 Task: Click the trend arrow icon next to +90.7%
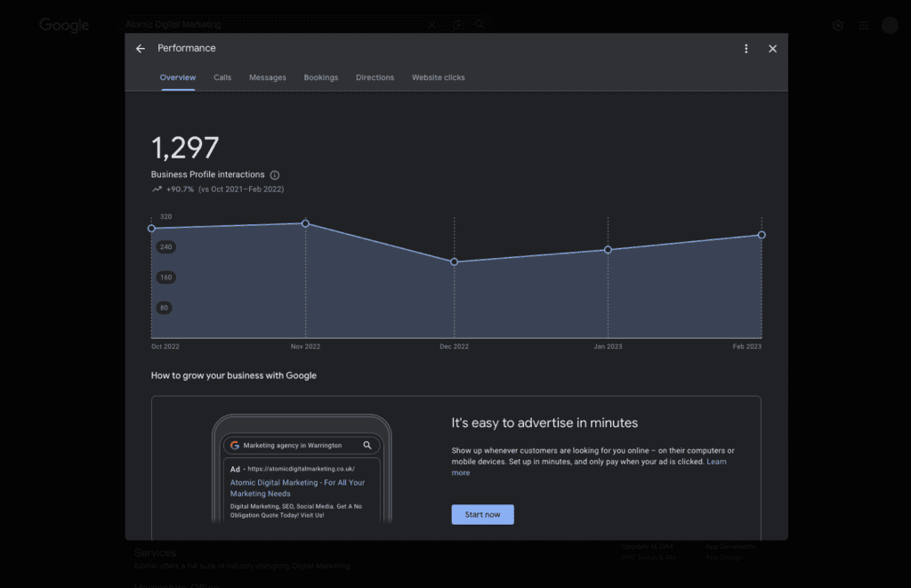155,189
